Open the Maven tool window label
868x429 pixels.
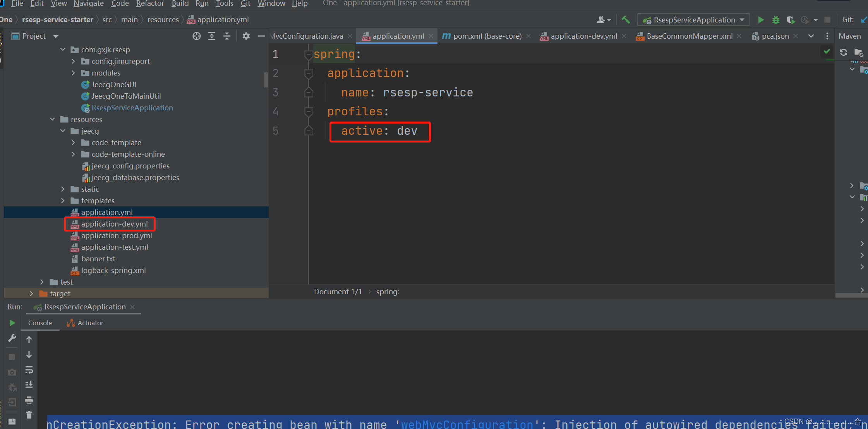click(850, 36)
